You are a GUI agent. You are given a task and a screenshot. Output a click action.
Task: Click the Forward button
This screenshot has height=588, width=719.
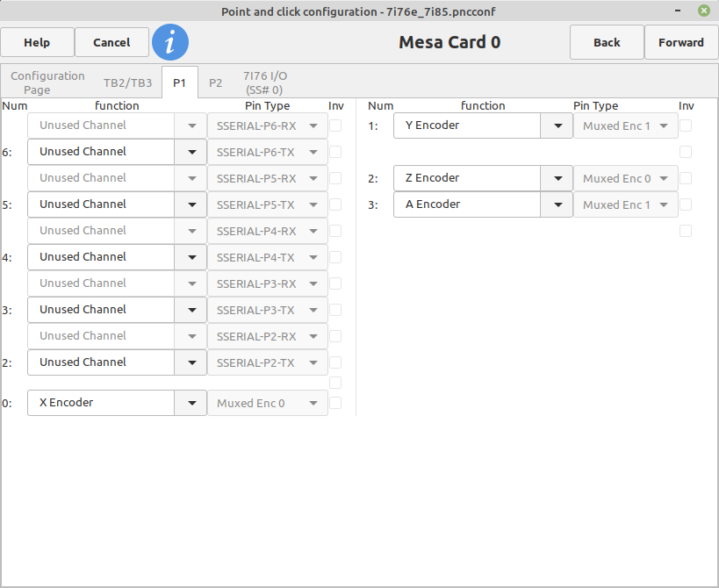(x=681, y=42)
